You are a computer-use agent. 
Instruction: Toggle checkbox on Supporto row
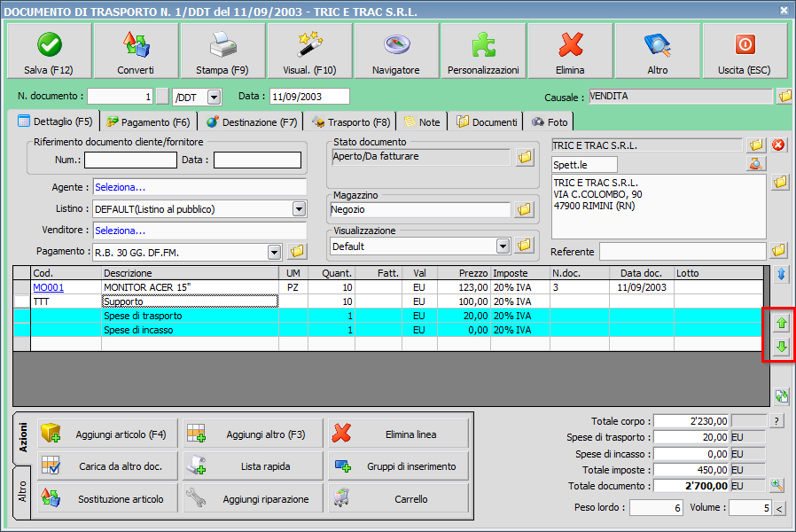point(22,301)
